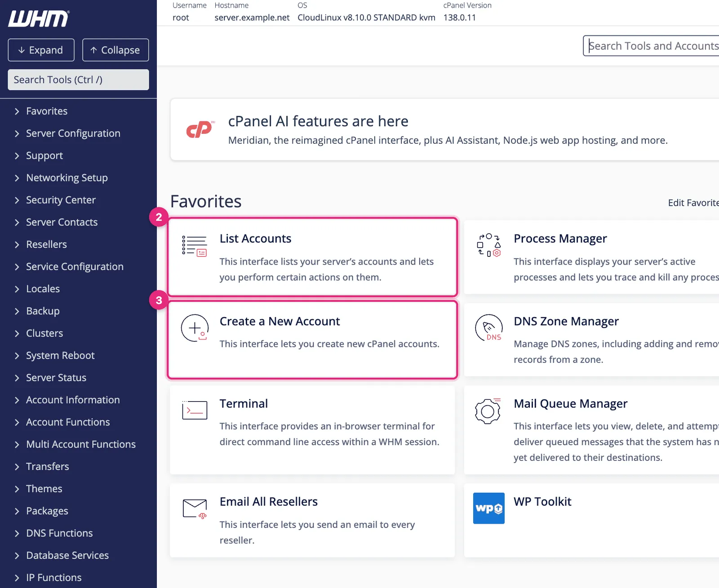Image resolution: width=719 pixels, height=588 pixels.
Task: Open the Mail Queue Manager title link
Action: pyautogui.click(x=571, y=403)
